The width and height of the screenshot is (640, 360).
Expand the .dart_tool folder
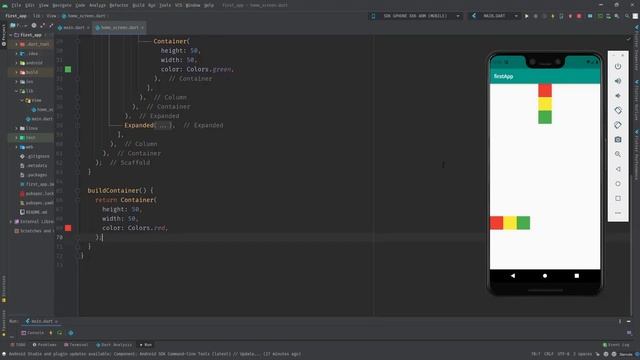pos(16,44)
